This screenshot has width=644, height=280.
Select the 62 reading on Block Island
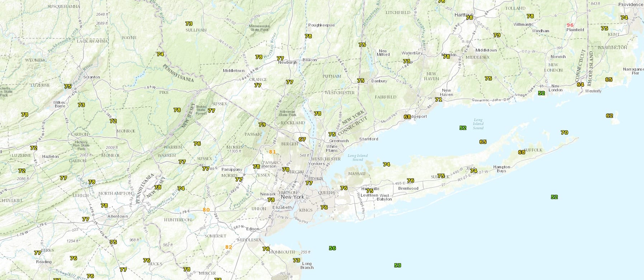(x=609, y=116)
